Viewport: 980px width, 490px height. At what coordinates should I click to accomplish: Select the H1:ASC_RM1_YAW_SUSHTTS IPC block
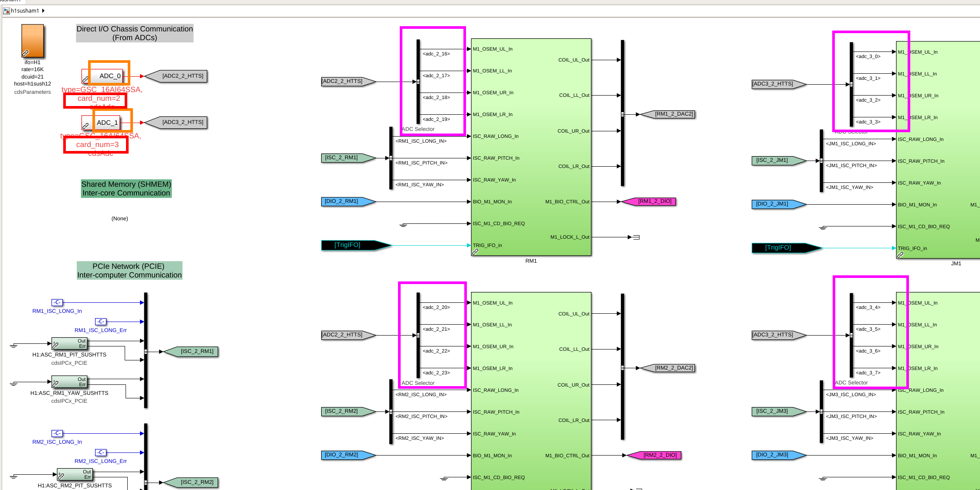[x=69, y=382]
